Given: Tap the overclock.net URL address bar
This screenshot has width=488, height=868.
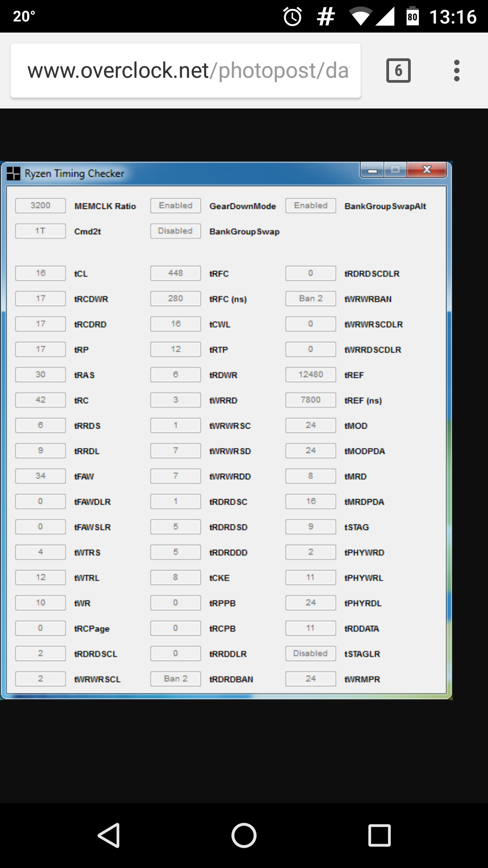Looking at the screenshot, I should (186, 71).
